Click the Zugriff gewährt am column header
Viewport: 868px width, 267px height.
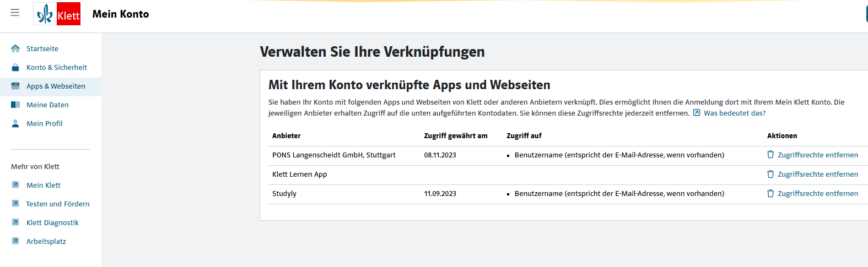coord(456,135)
